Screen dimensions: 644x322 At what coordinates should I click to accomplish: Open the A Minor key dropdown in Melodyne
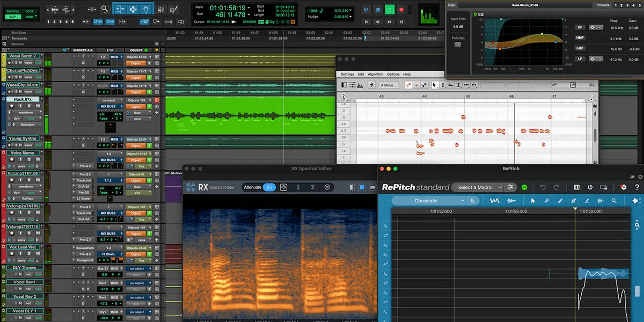tap(389, 85)
